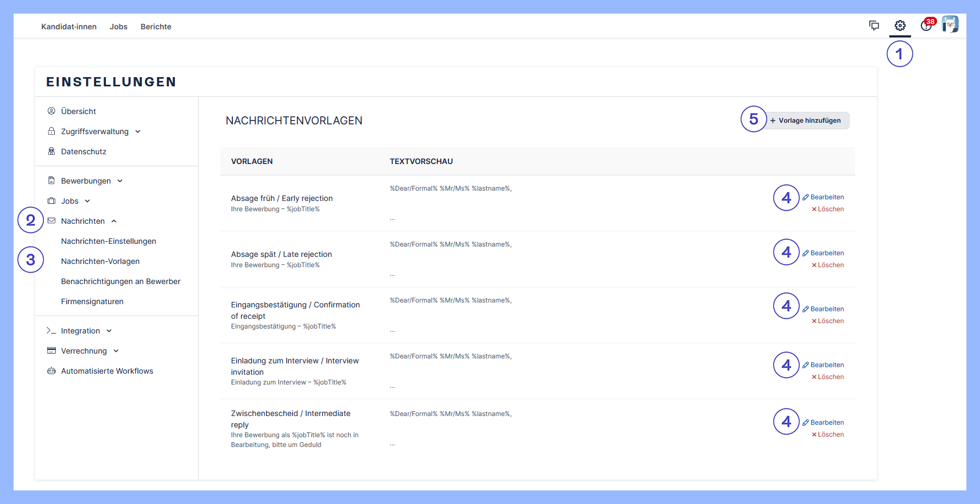Go to the Berichte menu item
The width and height of the screenshot is (980, 504).
click(x=156, y=27)
